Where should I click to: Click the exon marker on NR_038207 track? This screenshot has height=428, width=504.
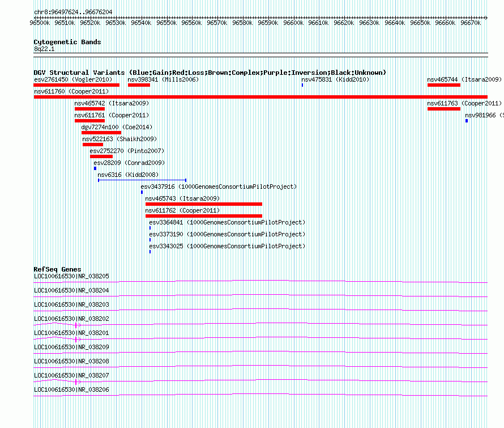[x=76, y=382]
